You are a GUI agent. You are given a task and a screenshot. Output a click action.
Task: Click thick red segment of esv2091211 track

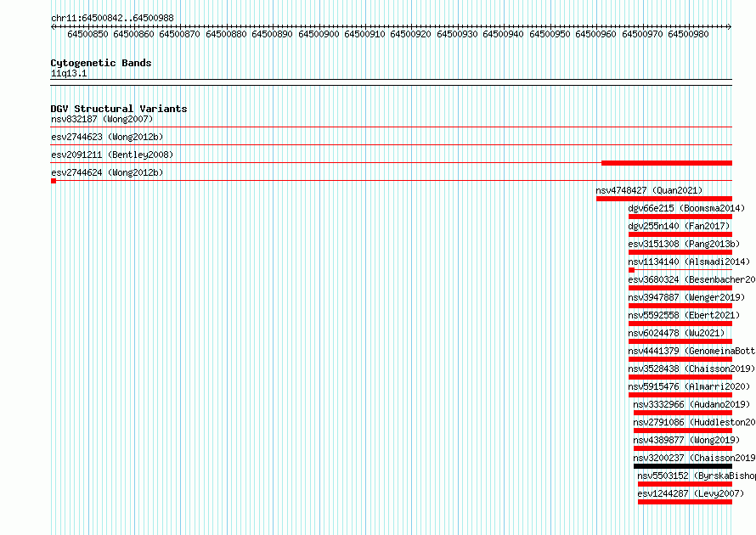point(667,163)
